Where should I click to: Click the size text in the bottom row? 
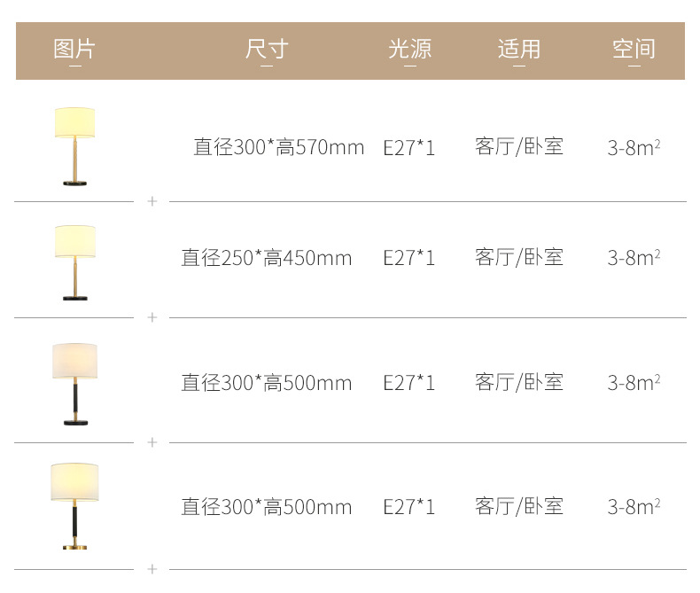[x=267, y=507]
